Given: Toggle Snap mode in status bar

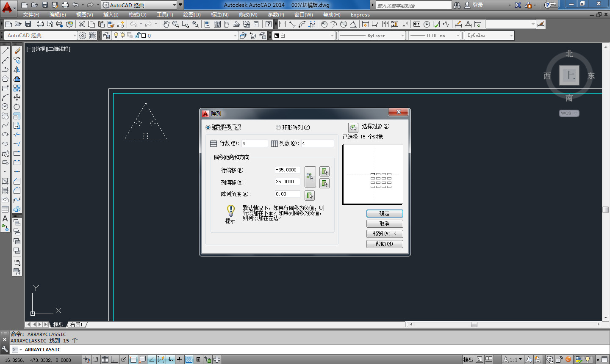Looking at the screenshot, I should coord(96,359).
